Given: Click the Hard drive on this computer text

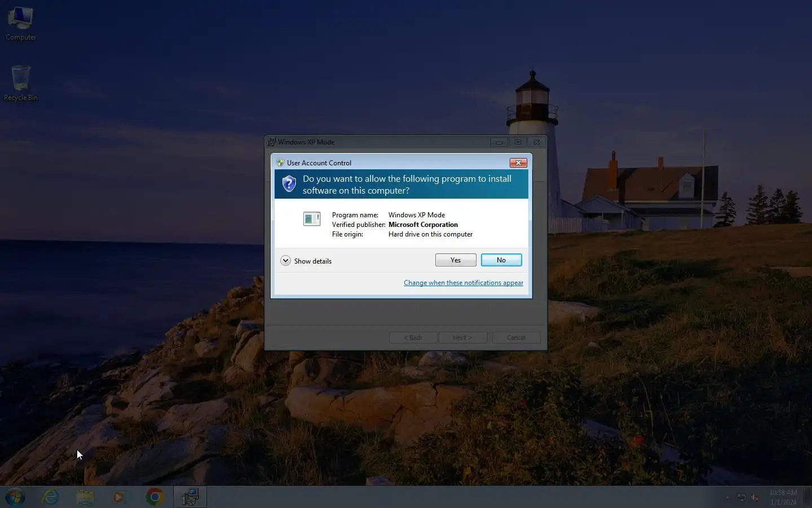Looking at the screenshot, I should (x=430, y=234).
